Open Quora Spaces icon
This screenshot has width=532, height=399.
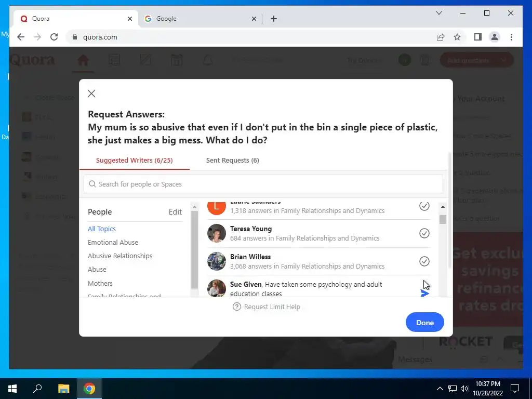(x=177, y=60)
